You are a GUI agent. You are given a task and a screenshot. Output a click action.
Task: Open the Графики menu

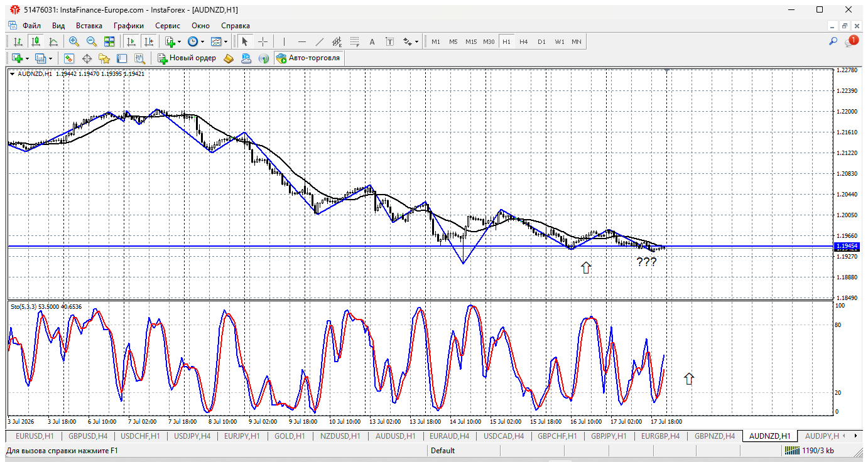[129, 26]
